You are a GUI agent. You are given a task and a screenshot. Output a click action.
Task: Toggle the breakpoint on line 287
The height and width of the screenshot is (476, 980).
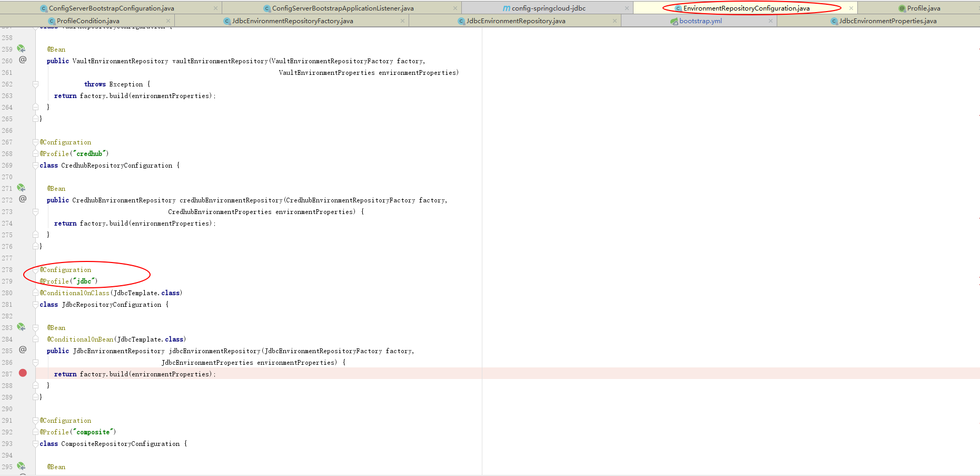22,373
